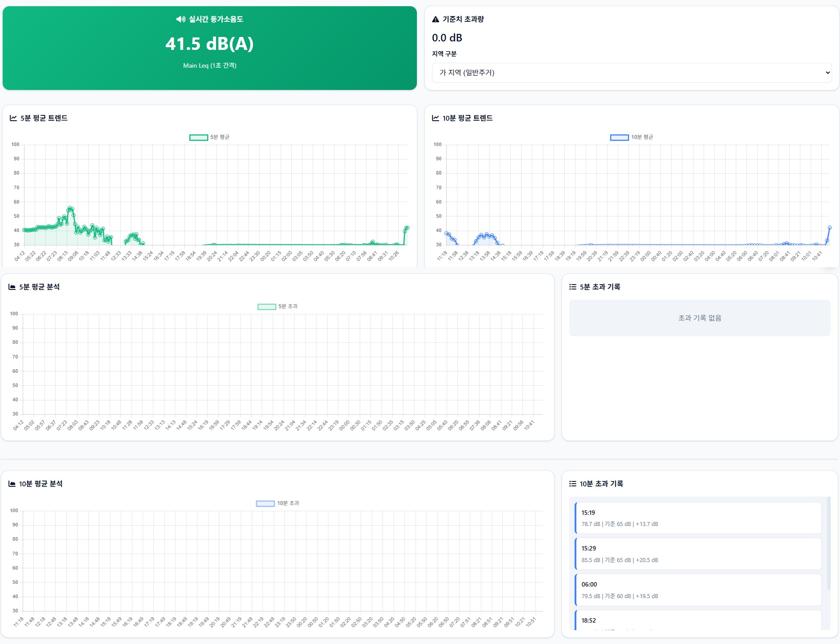The image size is (840, 644).
Task: Click the 초과 기록 없음 placeholder box
Action: coord(699,318)
